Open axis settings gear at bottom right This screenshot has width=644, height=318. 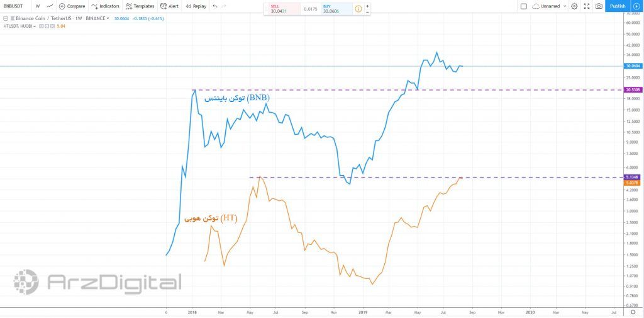[633, 312]
